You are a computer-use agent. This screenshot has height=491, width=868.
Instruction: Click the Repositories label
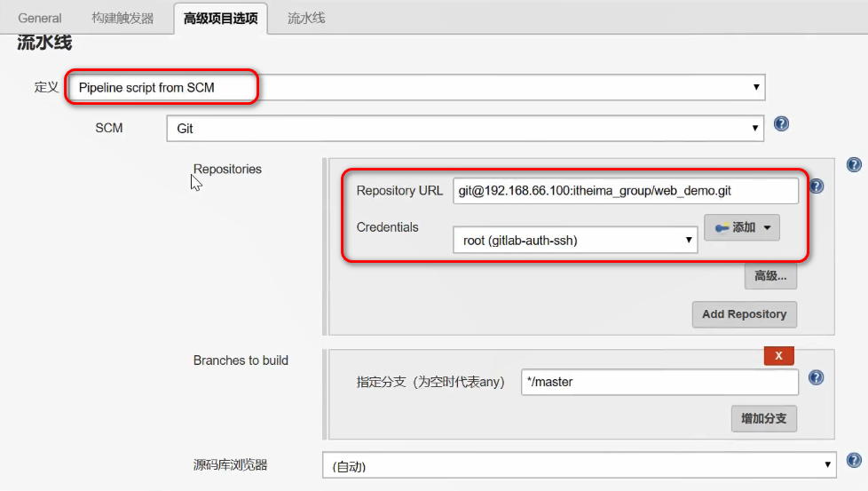click(x=227, y=170)
